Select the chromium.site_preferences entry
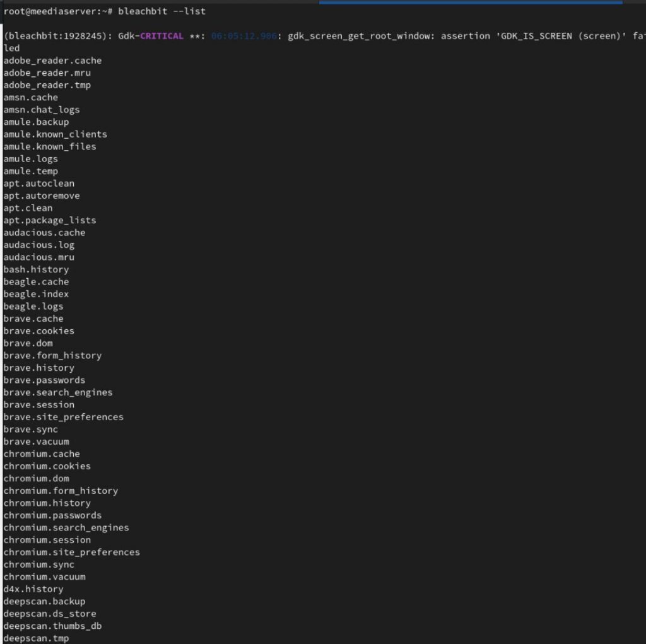This screenshot has height=644, width=646. pyautogui.click(x=71, y=552)
